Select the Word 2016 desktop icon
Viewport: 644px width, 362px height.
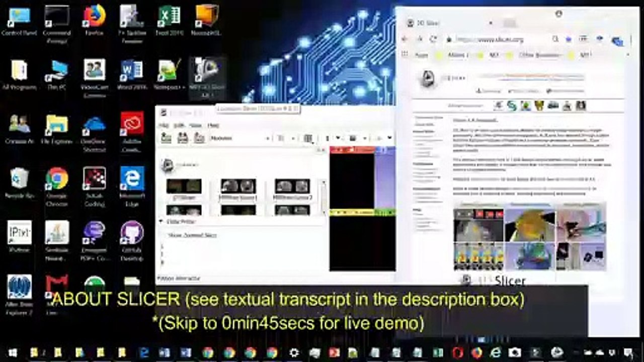tap(132, 74)
